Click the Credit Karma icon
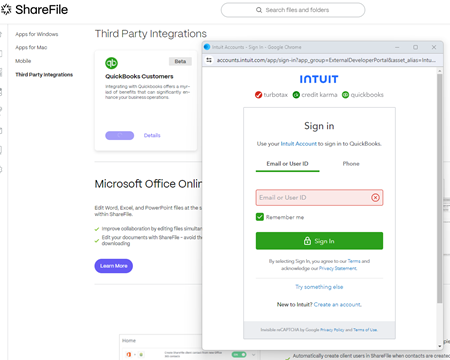This screenshot has height=360, width=450. tap(296, 95)
